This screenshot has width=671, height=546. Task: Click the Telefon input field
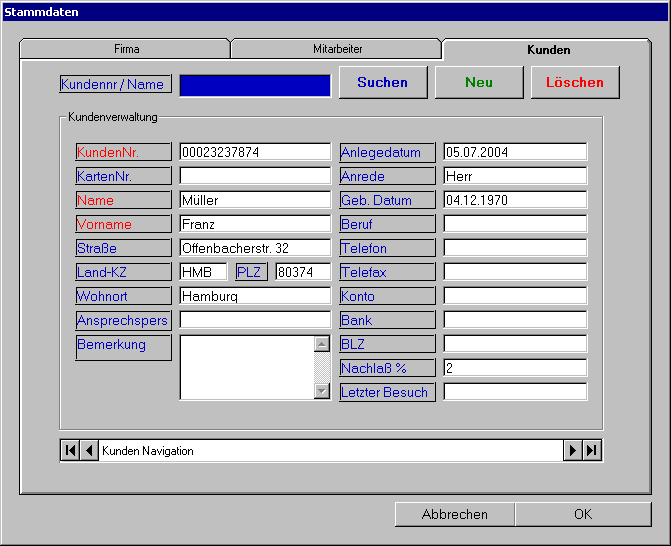(515, 248)
